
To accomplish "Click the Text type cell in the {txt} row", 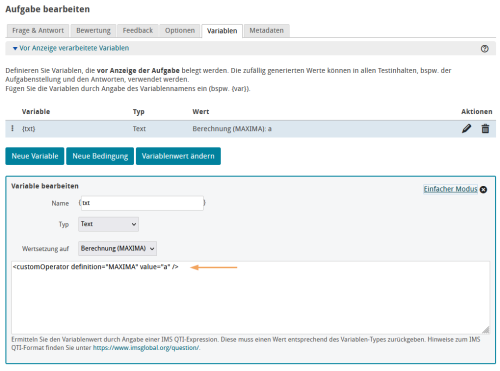I will tap(139, 129).
